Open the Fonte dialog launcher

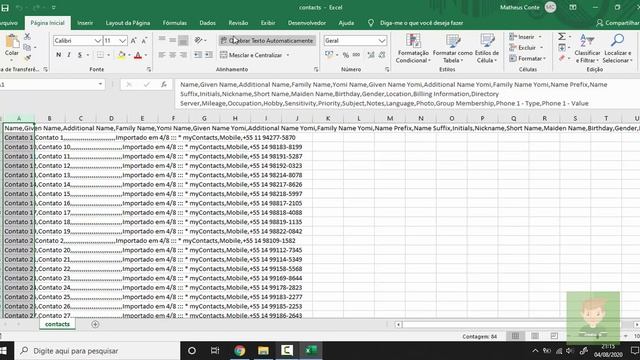149,69
